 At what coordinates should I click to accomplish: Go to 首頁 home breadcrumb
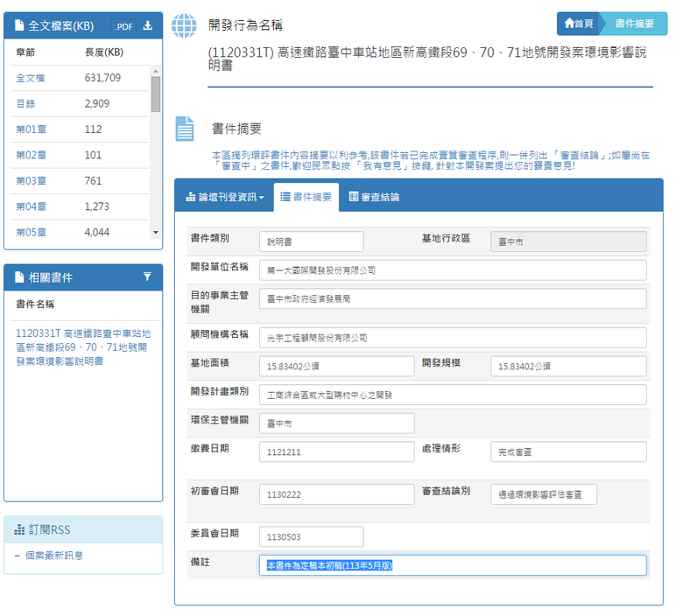(579, 24)
